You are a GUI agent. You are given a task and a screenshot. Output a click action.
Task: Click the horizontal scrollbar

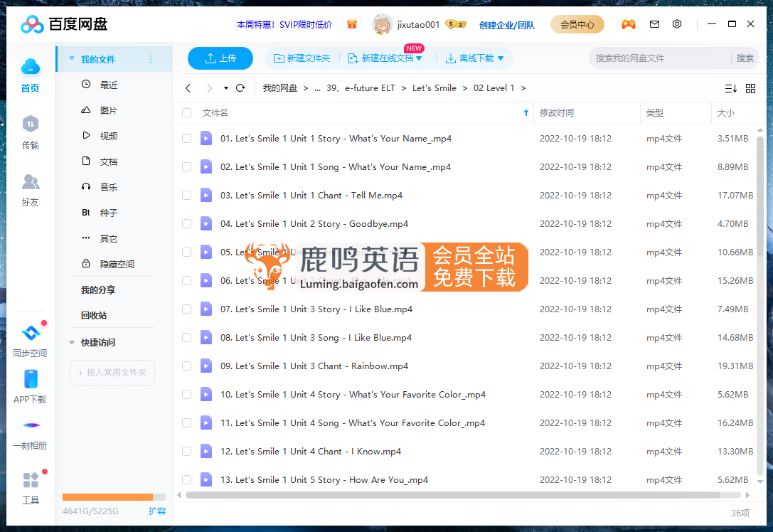click(x=452, y=495)
